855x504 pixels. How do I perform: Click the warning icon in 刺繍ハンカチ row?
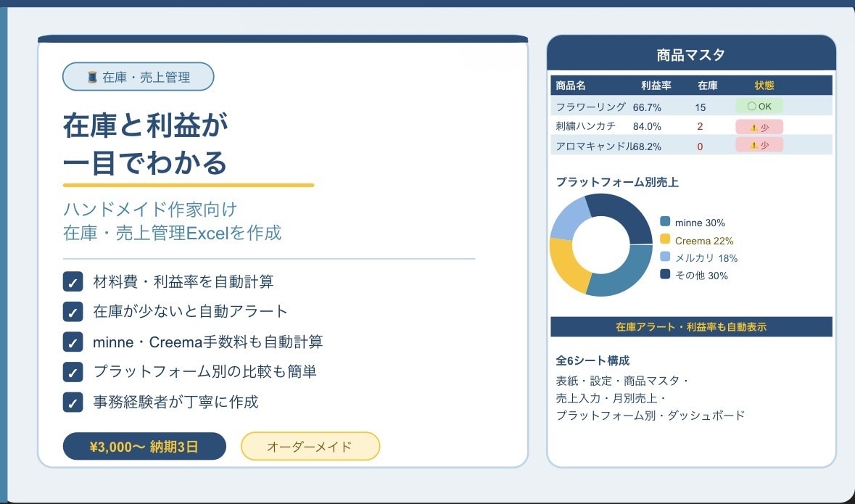pos(753,128)
